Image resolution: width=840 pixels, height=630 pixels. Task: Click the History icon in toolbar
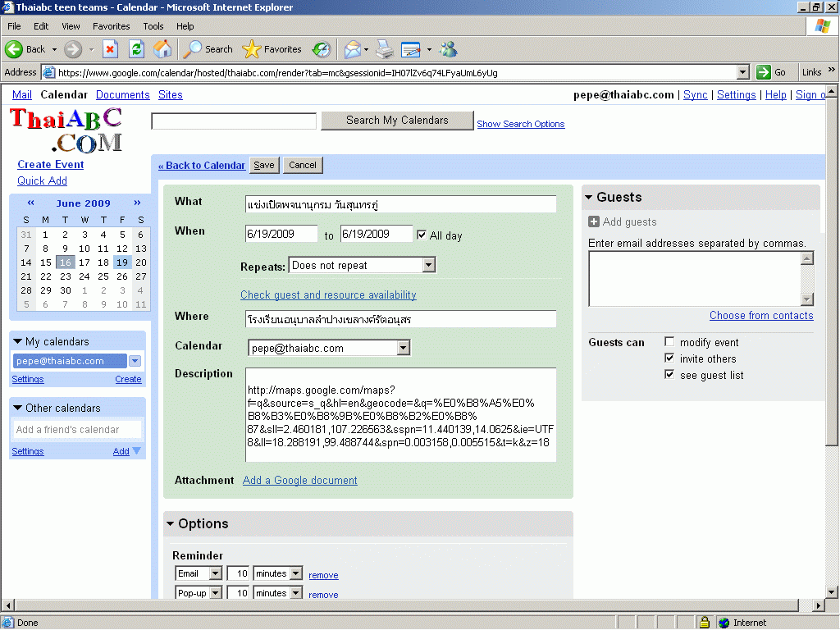pyautogui.click(x=322, y=49)
